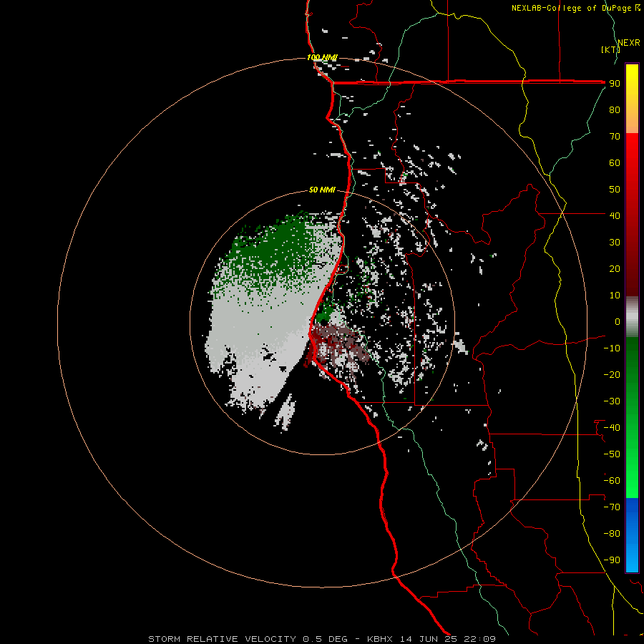Click the 90 value on velocity scale
The image size is (644, 644).
[x=615, y=84]
